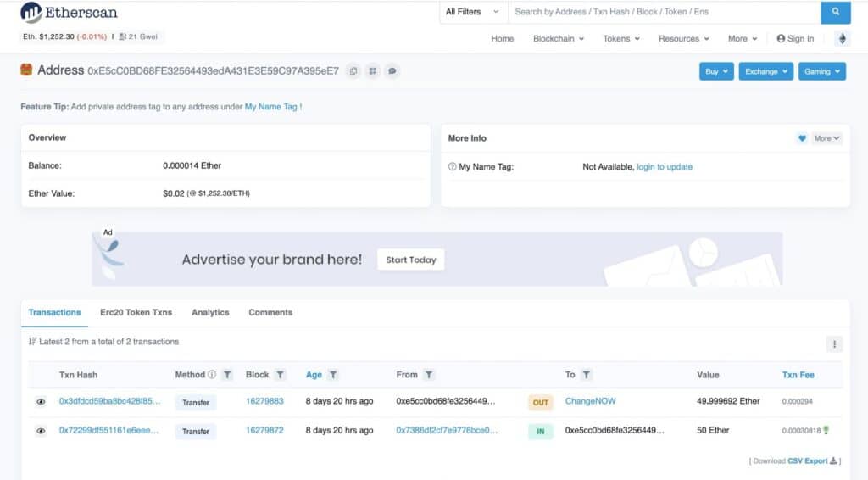Image resolution: width=868 pixels, height=480 pixels.
Task: Show the address QR code icon
Action: pos(373,71)
